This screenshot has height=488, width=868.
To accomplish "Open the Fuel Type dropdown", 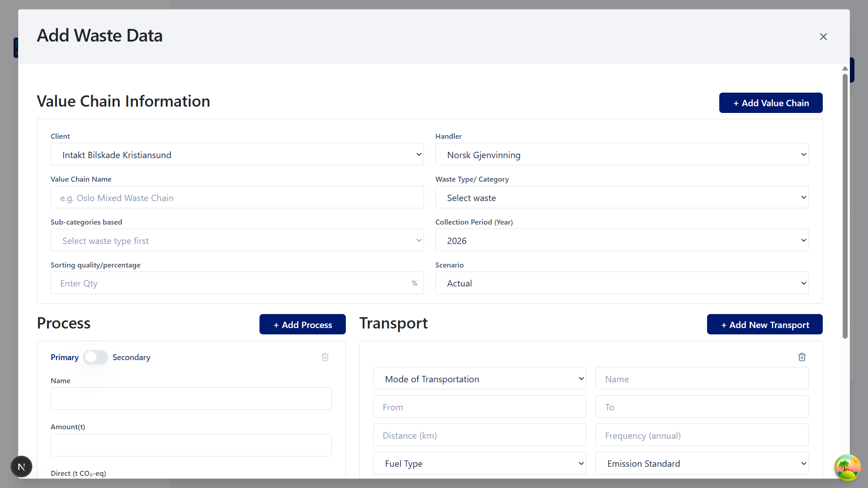I will (x=480, y=464).
